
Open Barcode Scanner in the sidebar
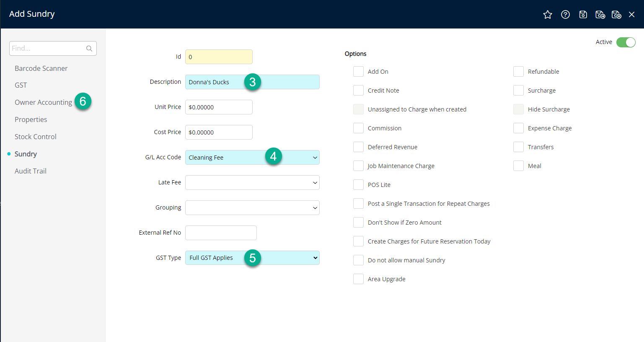click(41, 68)
